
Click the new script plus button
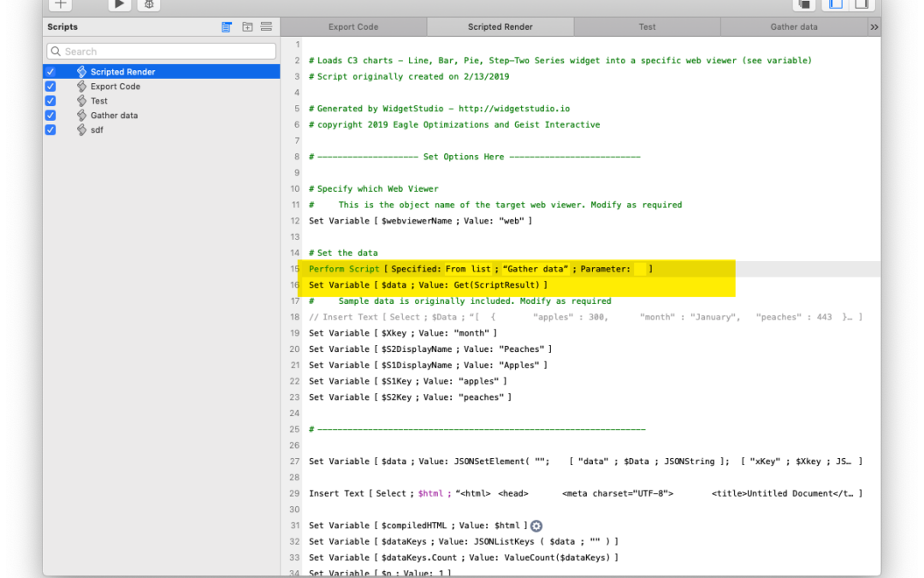click(60, 5)
